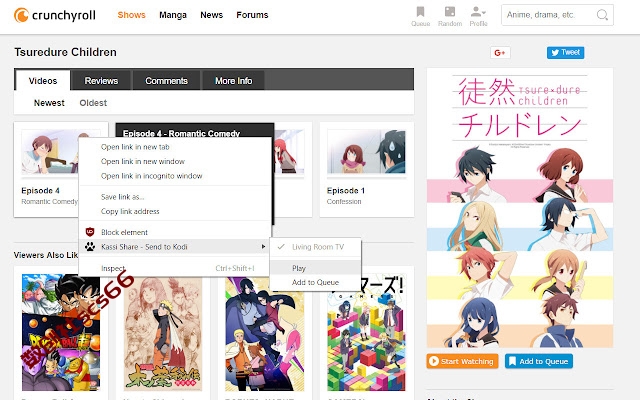Select Copy link address
The width and height of the screenshot is (640, 400).
tap(175, 211)
